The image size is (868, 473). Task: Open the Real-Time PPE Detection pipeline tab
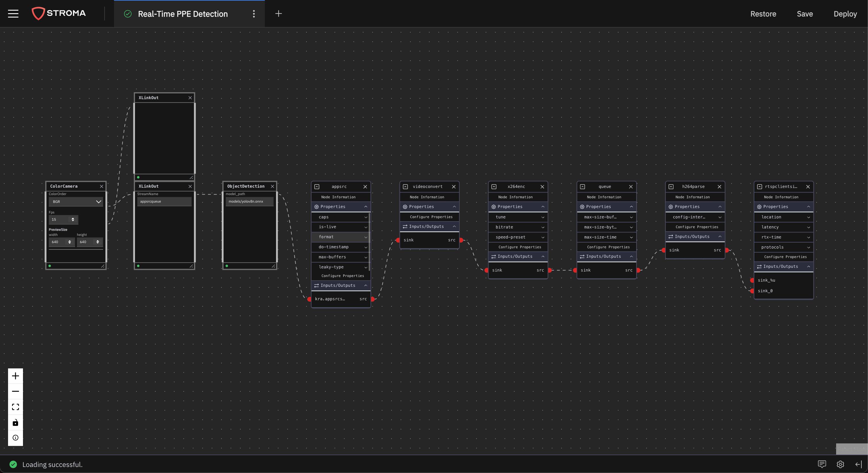(x=182, y=14)
